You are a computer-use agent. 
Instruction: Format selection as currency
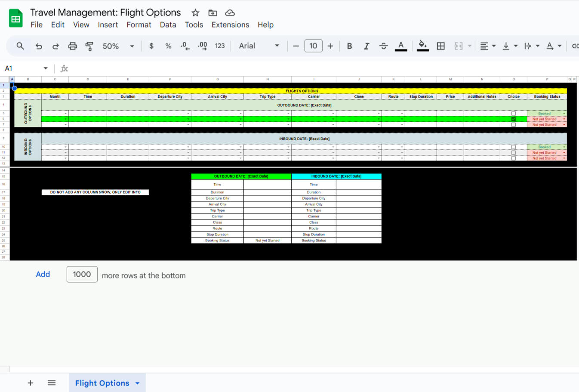(151, 46)
